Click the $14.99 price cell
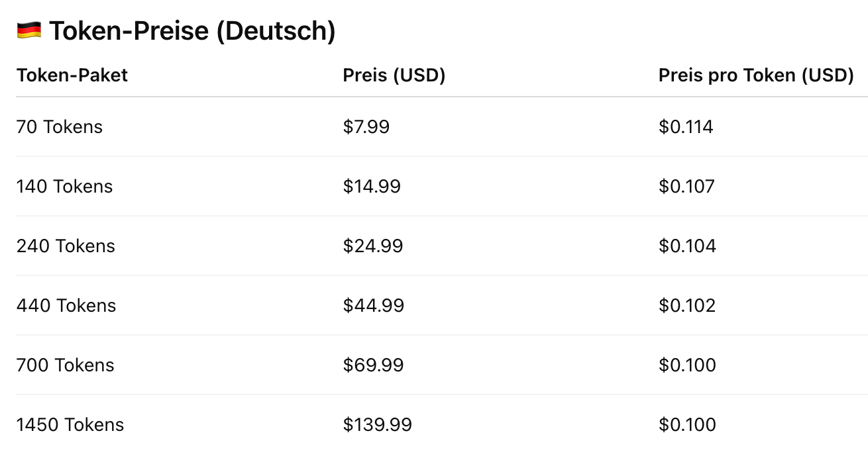The image size is (868, 470). click(x=372, y=186)
